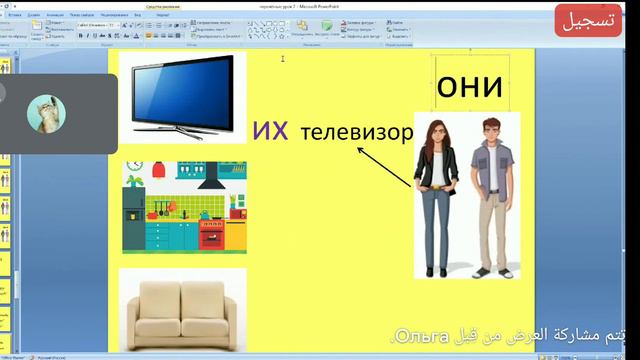This screenshot has height=360, width=640.
Task: Increase list indent level icon
Action: (x=176, y=25)
